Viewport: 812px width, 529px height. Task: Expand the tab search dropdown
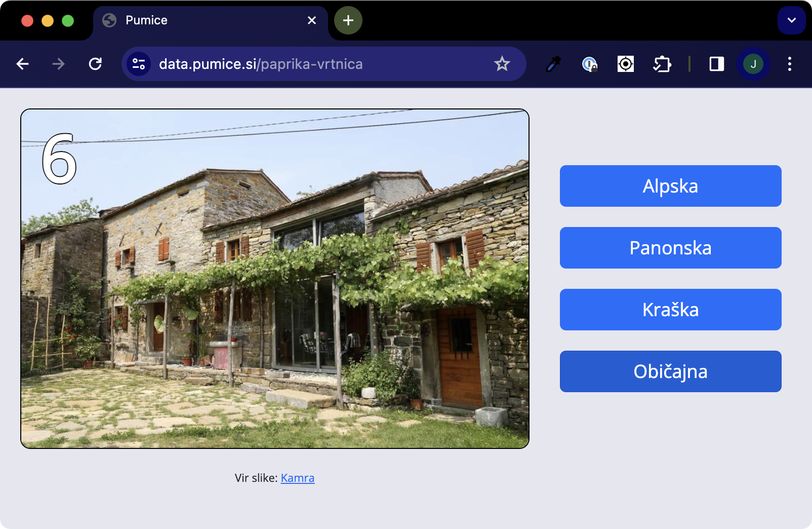(791, 20)
